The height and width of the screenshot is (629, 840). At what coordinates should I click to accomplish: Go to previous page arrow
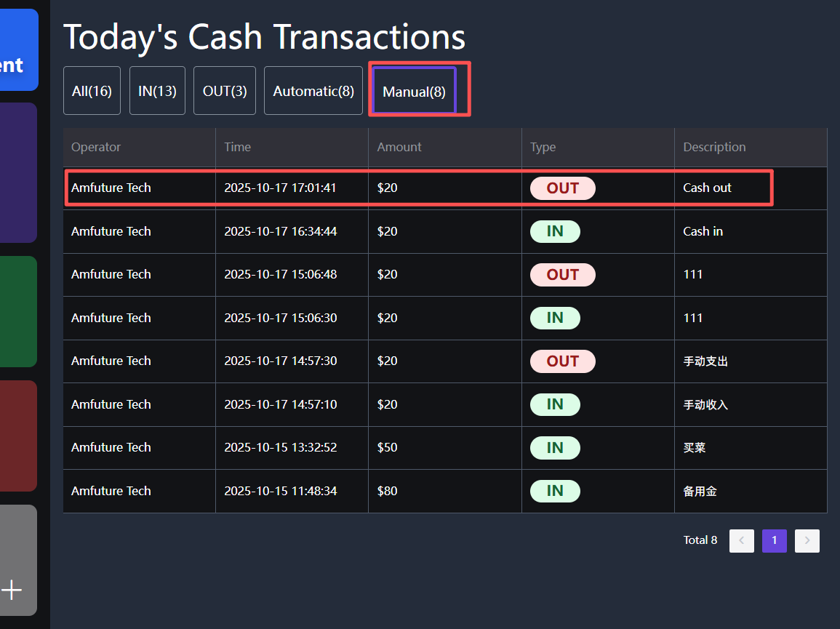pyautogui.click(x=741, y=540)
